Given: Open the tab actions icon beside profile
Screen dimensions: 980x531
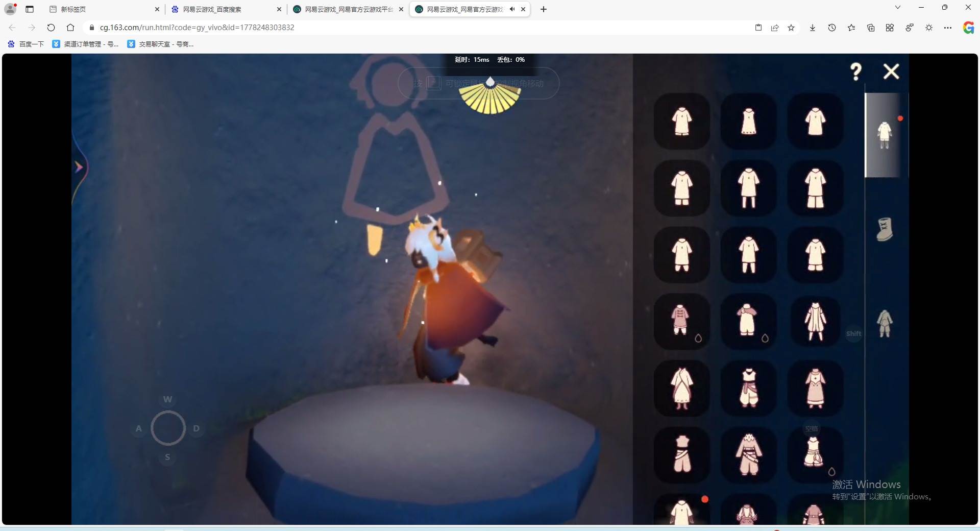Looking at the screenshot, I should click(x=30, y=9).
